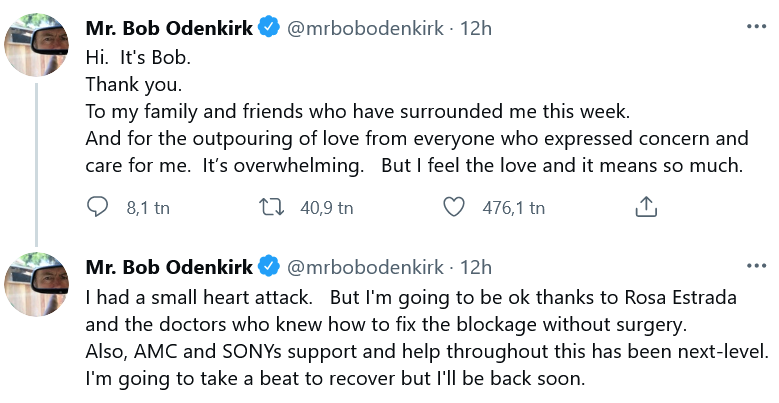Open more options on the first tweet
Image resolution: width=779 pixels, height=403 pixels.
pos(755,27)
